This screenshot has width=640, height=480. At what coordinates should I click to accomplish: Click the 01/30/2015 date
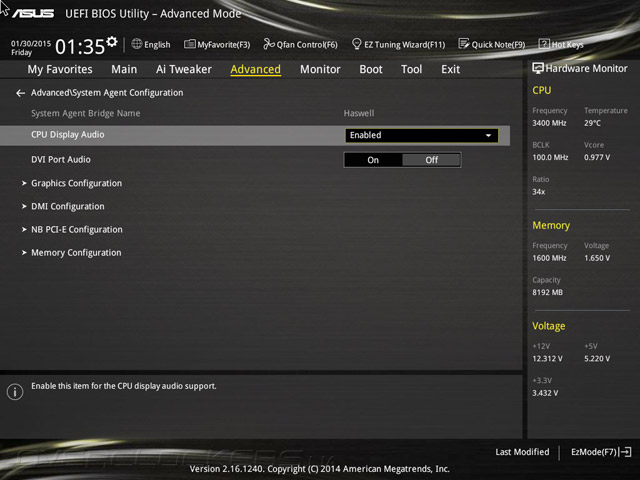[x=31, y=43]
